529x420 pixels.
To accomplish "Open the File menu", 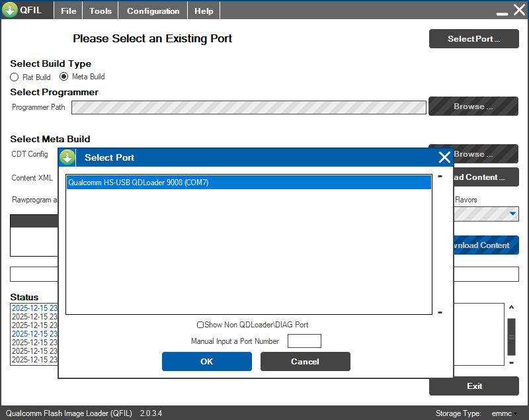I will 68,11.
